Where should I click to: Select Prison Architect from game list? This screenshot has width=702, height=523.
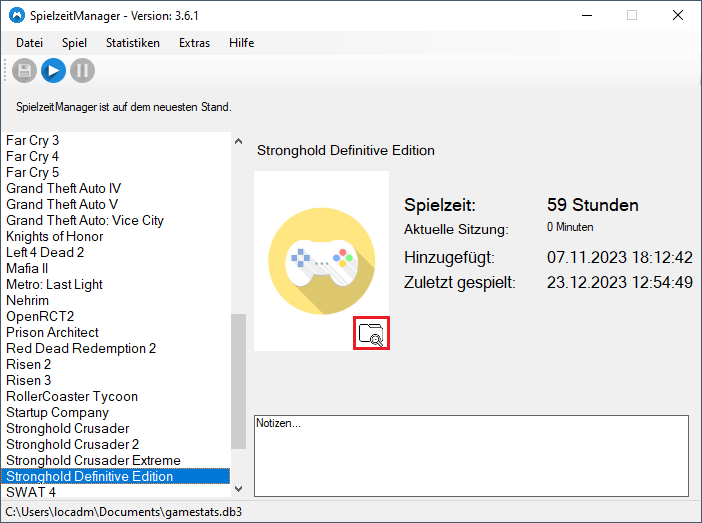(52, 332)
